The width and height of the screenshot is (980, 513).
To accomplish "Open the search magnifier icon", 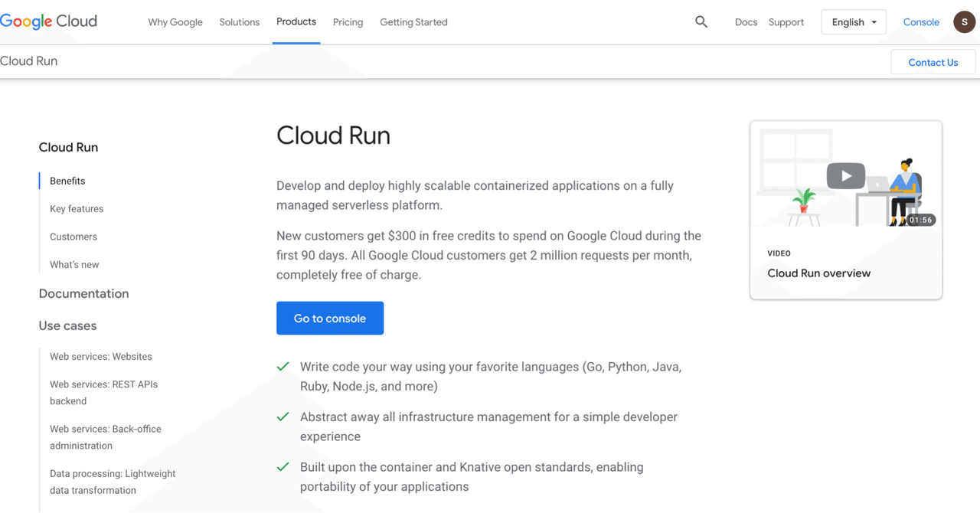I will click(701, 21).
